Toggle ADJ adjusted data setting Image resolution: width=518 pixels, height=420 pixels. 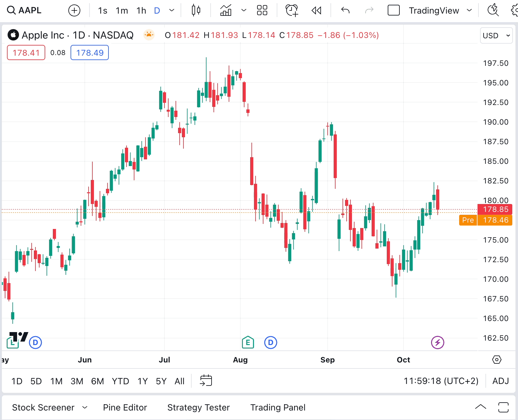coord(500,381)
